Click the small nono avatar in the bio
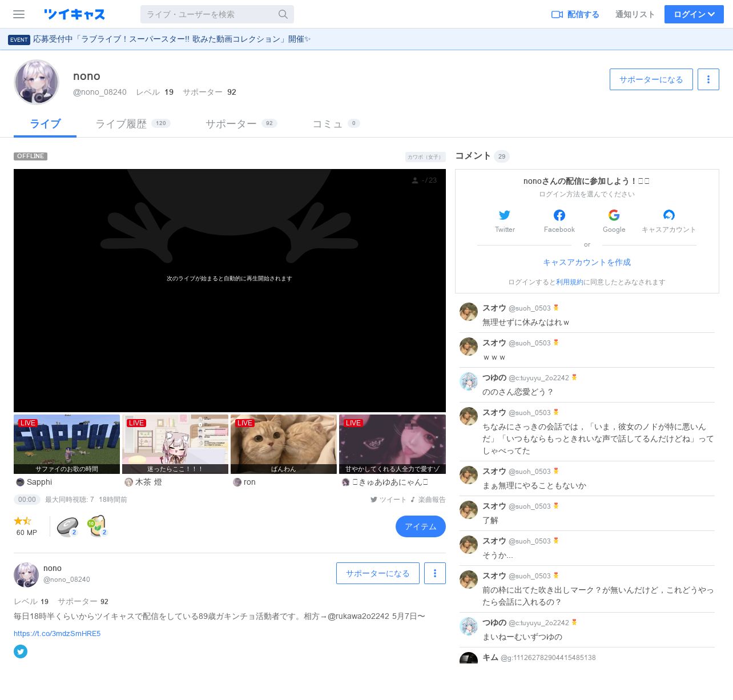The width and height of the screenshot is (733, 700). 26,575
